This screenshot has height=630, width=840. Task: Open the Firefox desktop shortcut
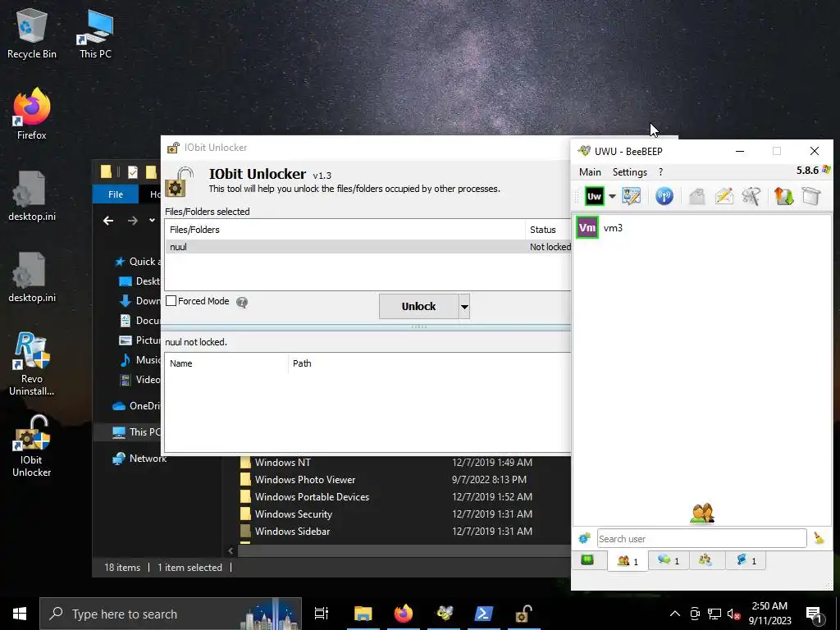(x=32, y=114)
